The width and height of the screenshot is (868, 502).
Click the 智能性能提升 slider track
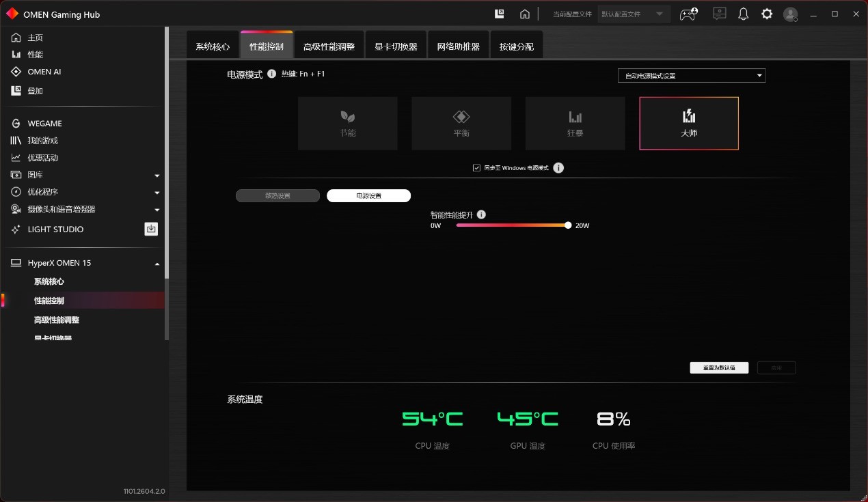pos(512,225)
